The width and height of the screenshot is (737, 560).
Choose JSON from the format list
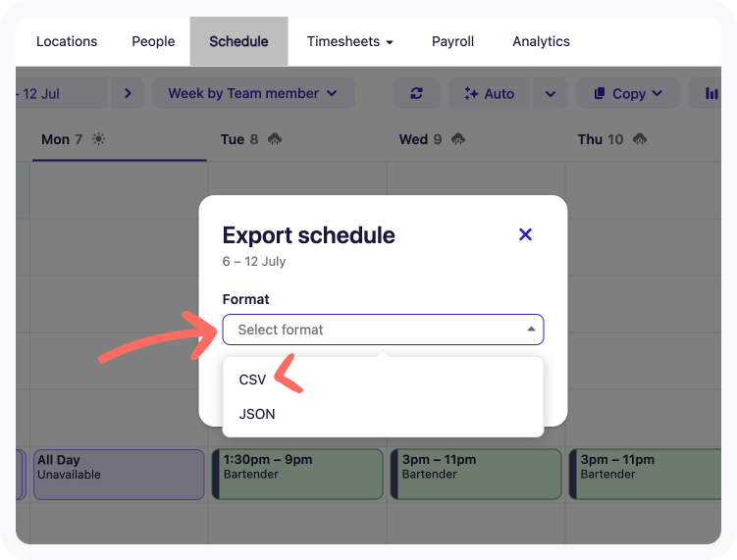click(257, 414)
